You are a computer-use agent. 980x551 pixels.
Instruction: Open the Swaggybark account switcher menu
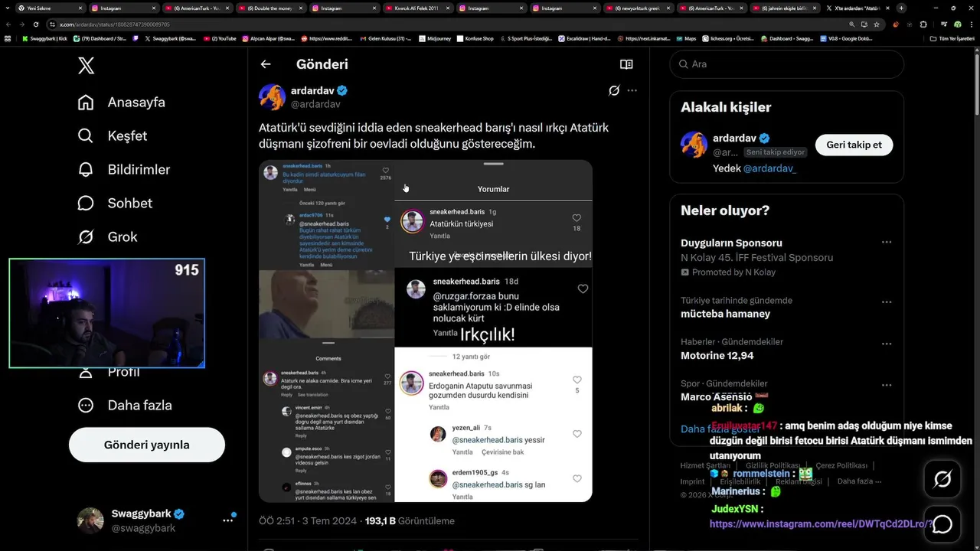pos(228,520)
